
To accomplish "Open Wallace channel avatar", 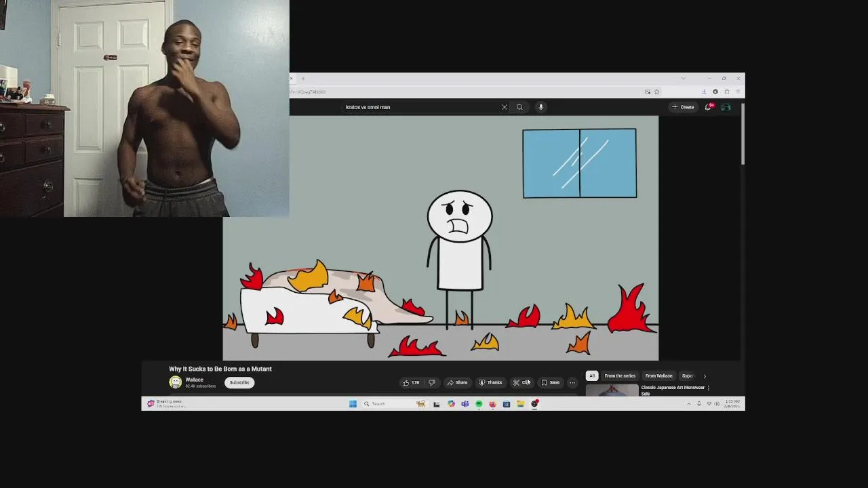I will coord(176,382).
